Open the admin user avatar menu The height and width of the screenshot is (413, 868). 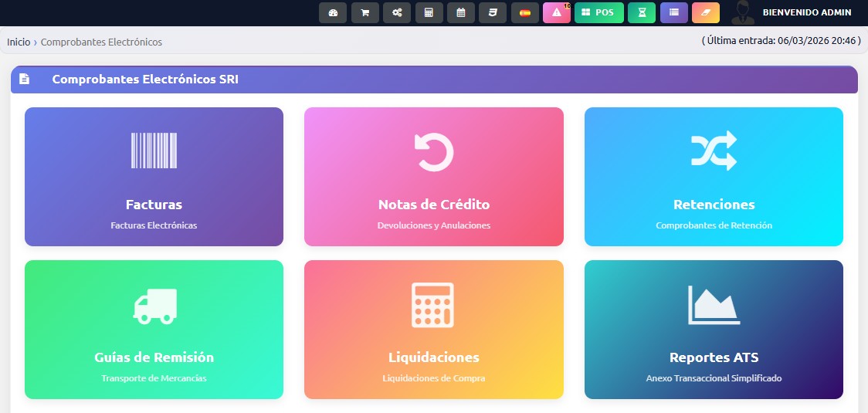742,12
